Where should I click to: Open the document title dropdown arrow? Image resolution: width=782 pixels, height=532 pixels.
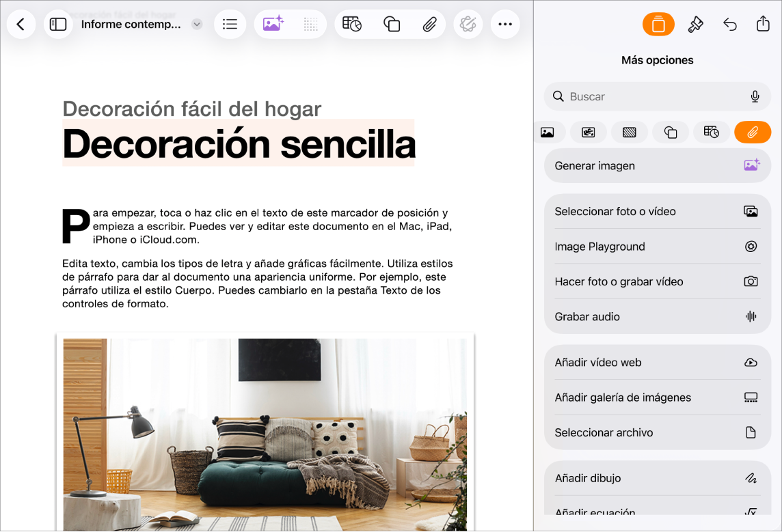[x=197, y=25]
